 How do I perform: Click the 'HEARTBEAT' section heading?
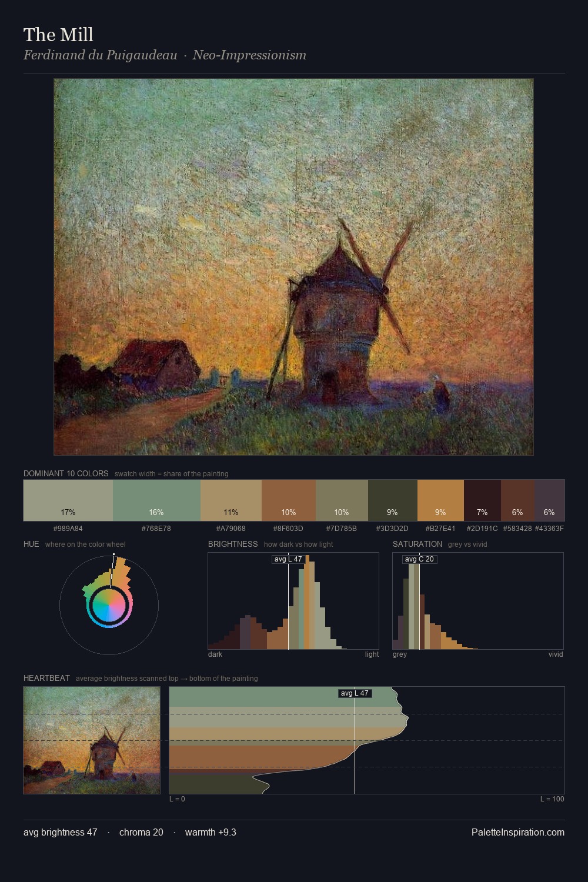pyautogui.click(x=46, y=678)
